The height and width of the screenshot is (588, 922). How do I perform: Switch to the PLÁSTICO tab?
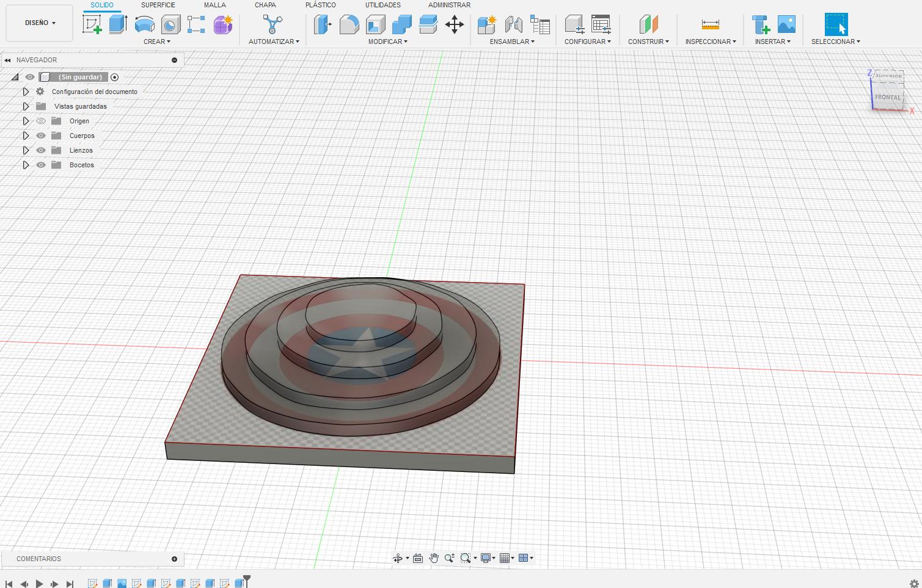320,5
